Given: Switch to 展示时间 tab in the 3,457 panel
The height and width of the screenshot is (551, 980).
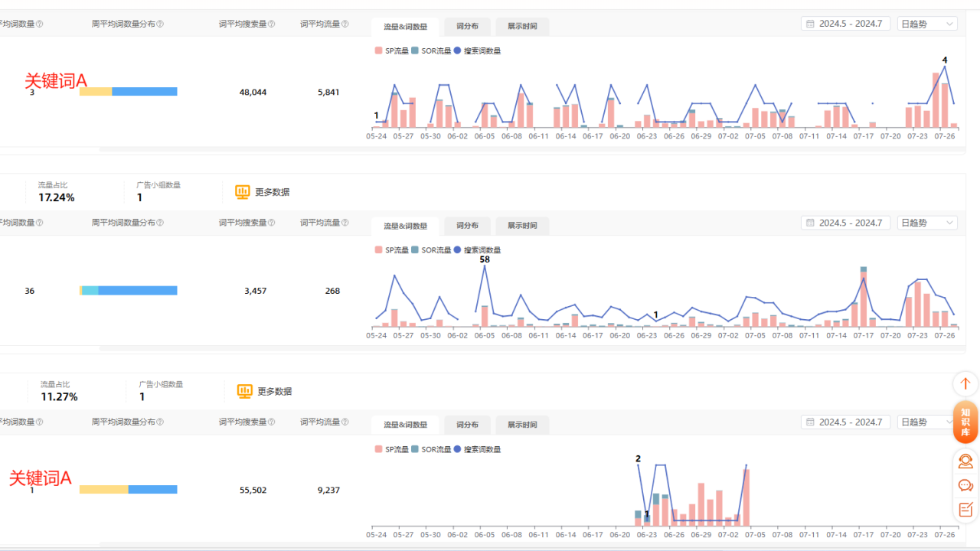Looking at the screenshot, I should pos(522,226).
